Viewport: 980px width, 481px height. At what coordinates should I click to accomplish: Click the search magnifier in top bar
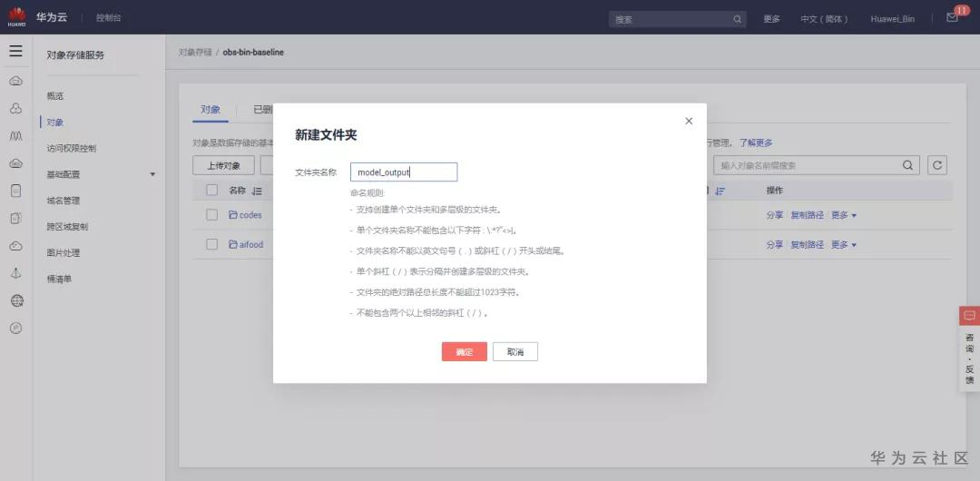pyautogui.click(x=738, y=19)
